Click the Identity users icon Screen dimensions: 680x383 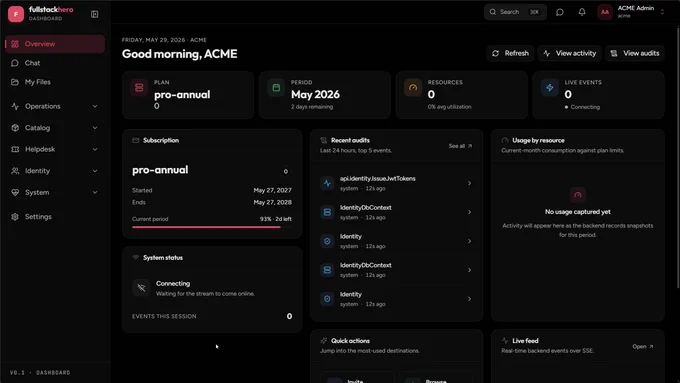click(15, 171)
